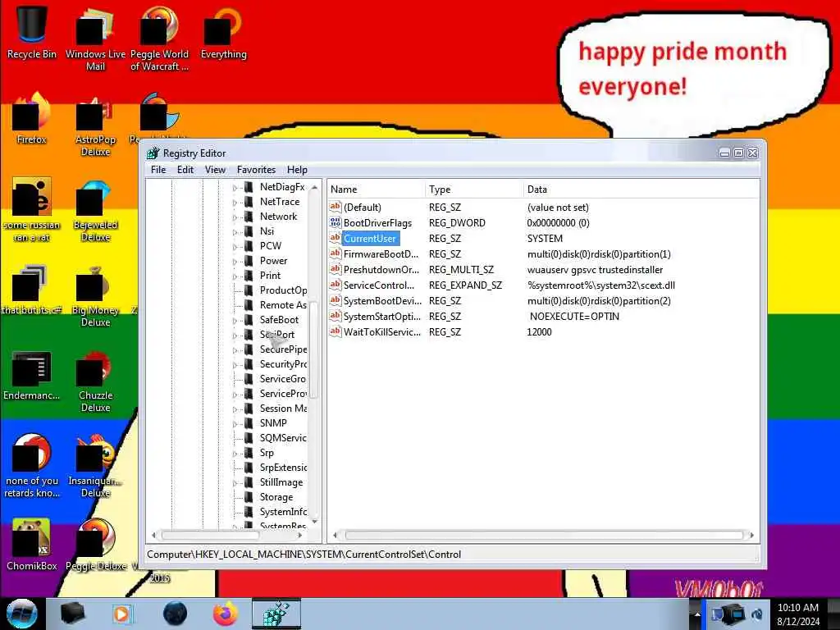
Task: Select the SystemBootDevi... value
Action: (x=382, y=300)
